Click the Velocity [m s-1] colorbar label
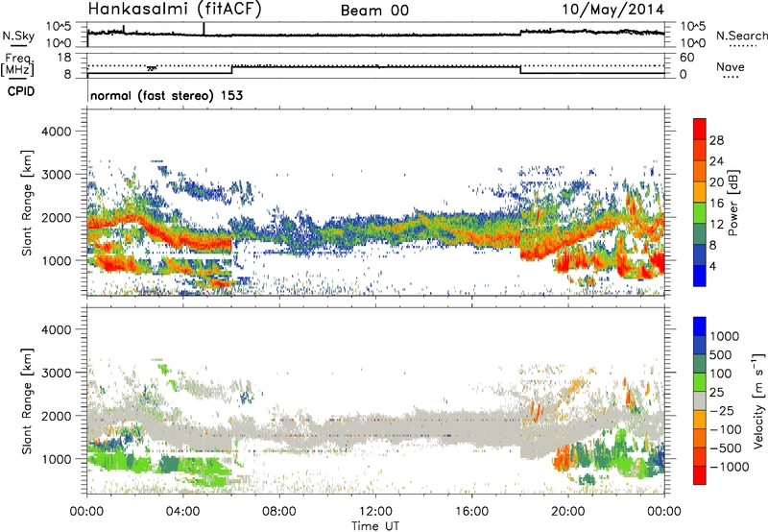 pyautogui.click(x=758, y=401)
